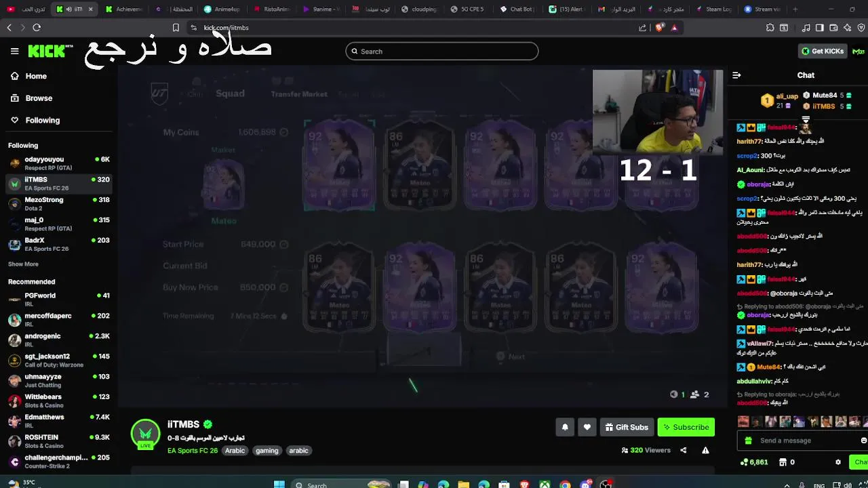Click the Get KICKs button
The width and height of the screenshot is (868, 488).
(823, 52)
